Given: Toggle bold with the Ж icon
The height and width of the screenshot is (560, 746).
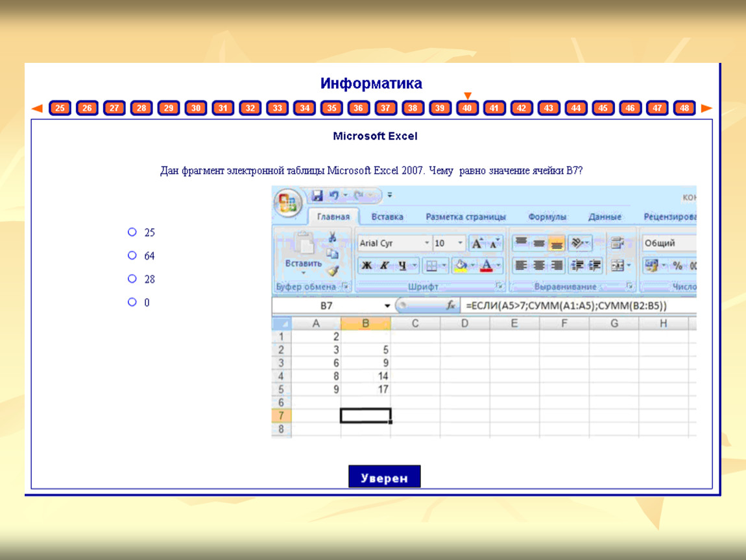Looking at the screenshot, I should tap(367, 265).
